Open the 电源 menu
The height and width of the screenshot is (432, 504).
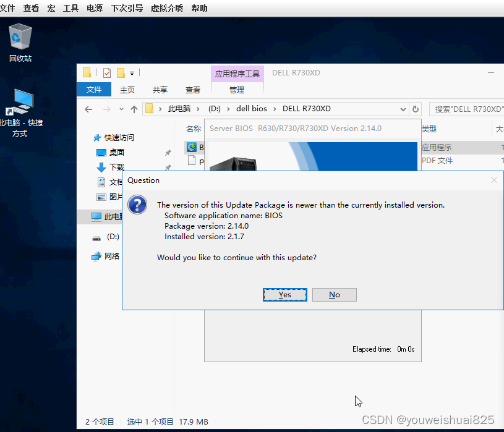click(95, 8)
